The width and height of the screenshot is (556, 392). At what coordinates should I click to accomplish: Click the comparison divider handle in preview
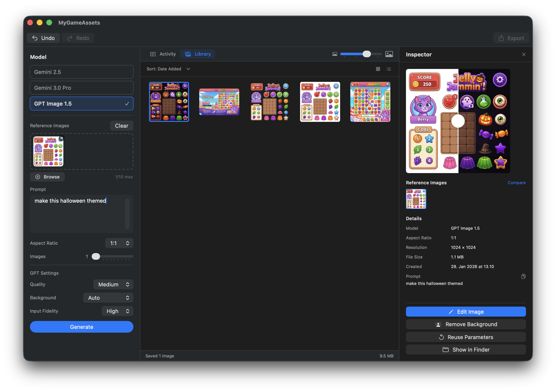click(x=458, y=121)
